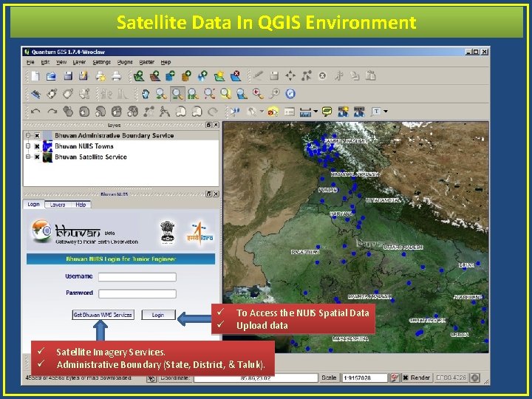Image resolution: width=532 pixels, height=399 pixels.
Task: Expand Bhuvan Administrative Boundary Service tree node
Action: point(28,136)
